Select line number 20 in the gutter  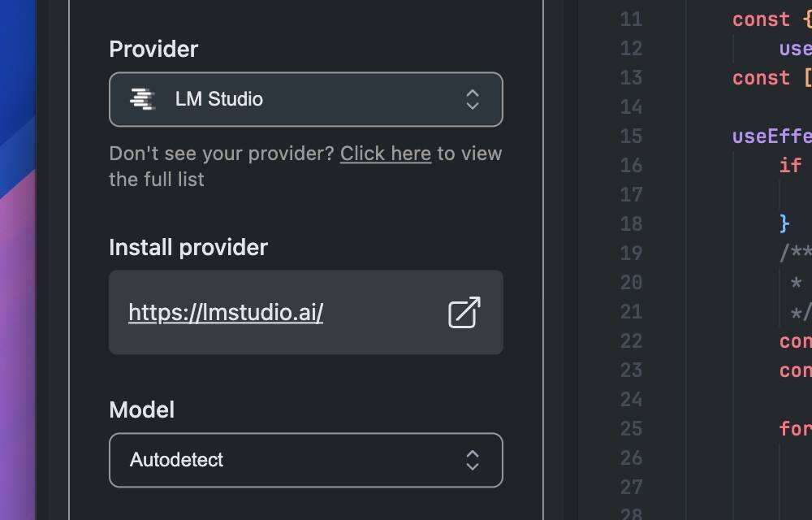coord(631,283)
